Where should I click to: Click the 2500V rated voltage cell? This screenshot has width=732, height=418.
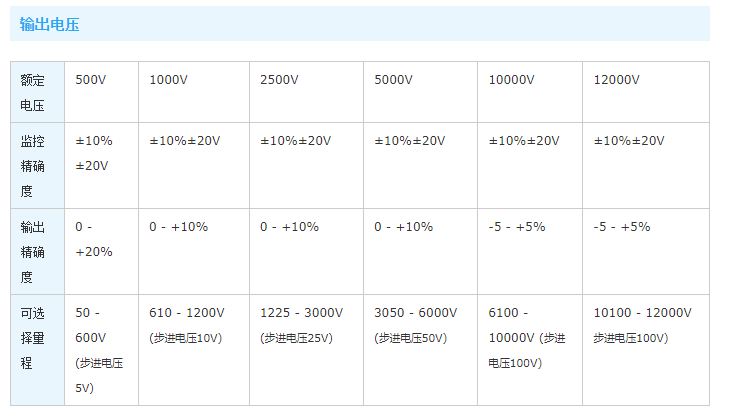(279, 80)
